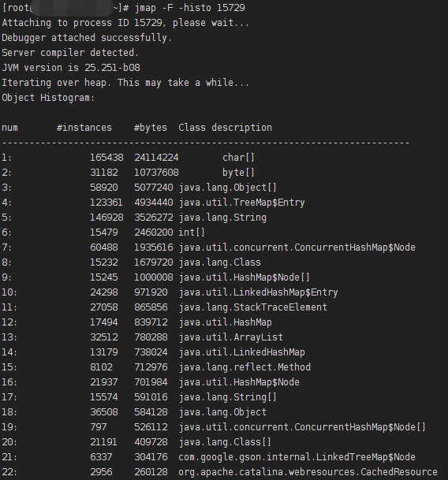Click the 'Class description' column header
The width and height of the screenshot is (448, 480).
[x=226, y=128]
